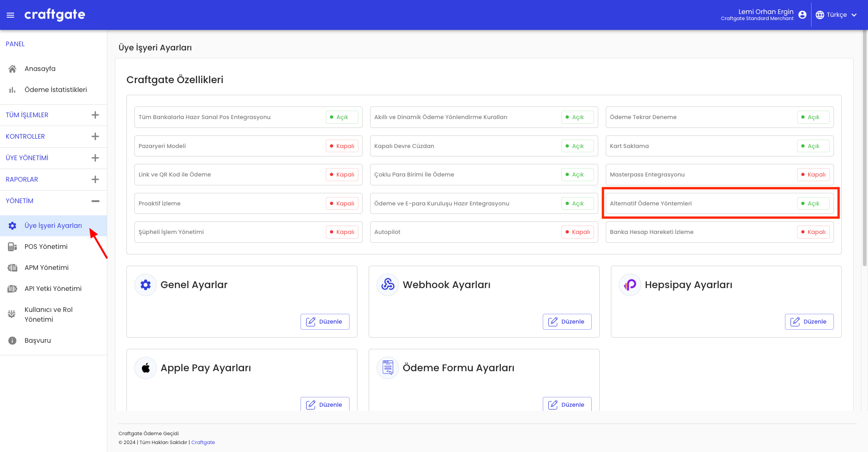
Task: Click the Webhook Ayarları icon
Action: [x=387, y=284]
